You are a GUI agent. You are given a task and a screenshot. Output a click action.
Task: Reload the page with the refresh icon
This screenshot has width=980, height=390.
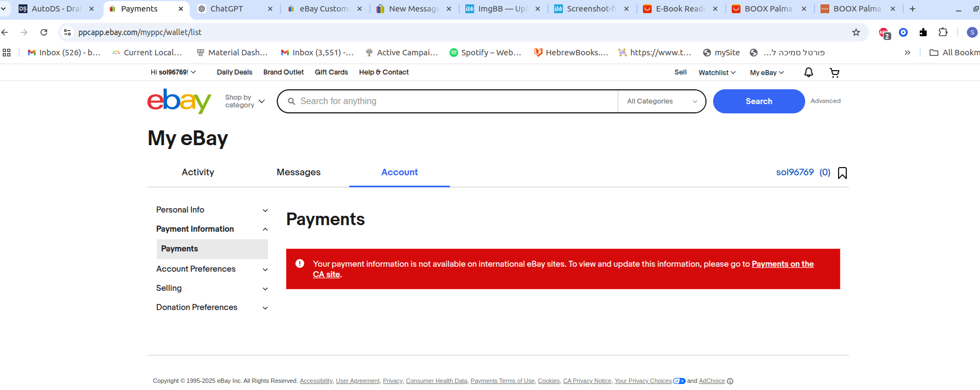[x=44, y=32]
